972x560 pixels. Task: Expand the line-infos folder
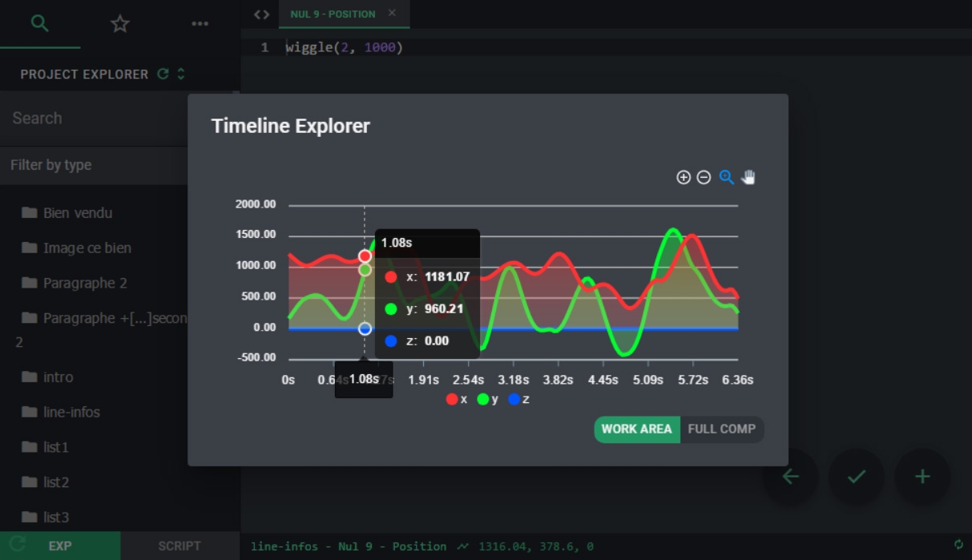pyautogui.click(x=71, y=412)
